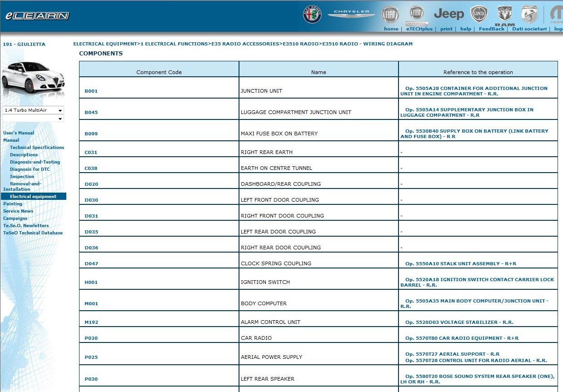Open Diagnosis for DTC in sidebar
Image resolution: width=563 pixels, height=392 pixels.
coord(30,169)
